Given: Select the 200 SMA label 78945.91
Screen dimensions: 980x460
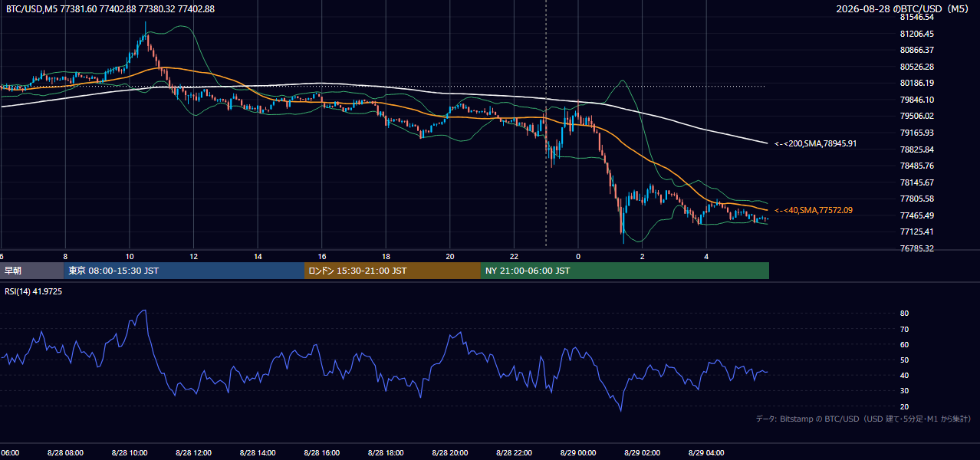Looking at the screenshot, I should point(816,143).
